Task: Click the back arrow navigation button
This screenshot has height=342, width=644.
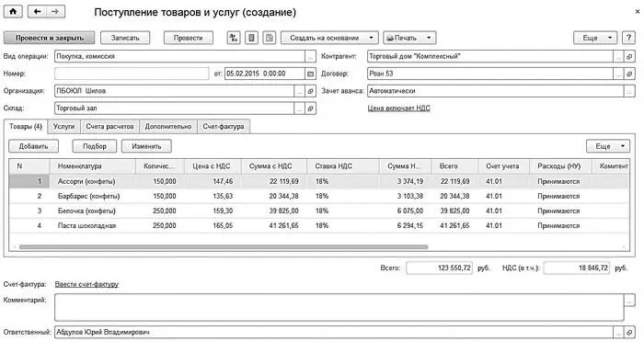Action: 37,12
